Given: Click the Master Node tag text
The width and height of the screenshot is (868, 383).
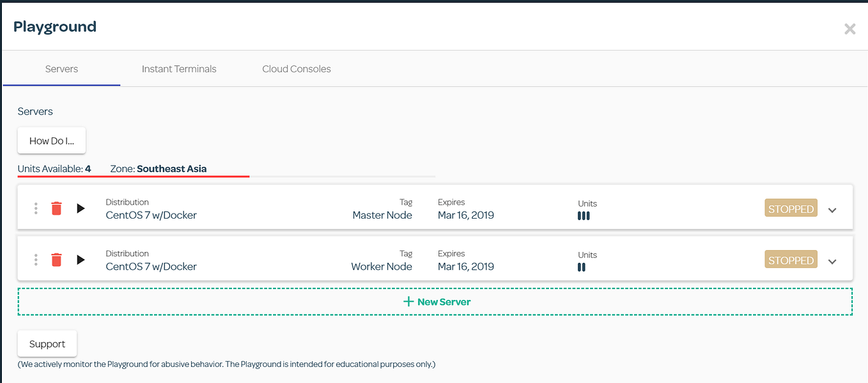Looking at the screenshot, I should [382, 215].
